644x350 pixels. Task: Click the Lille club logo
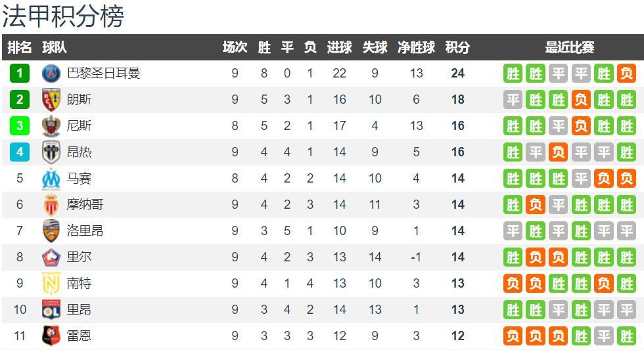pyautogui.click(x=51, y=257)
